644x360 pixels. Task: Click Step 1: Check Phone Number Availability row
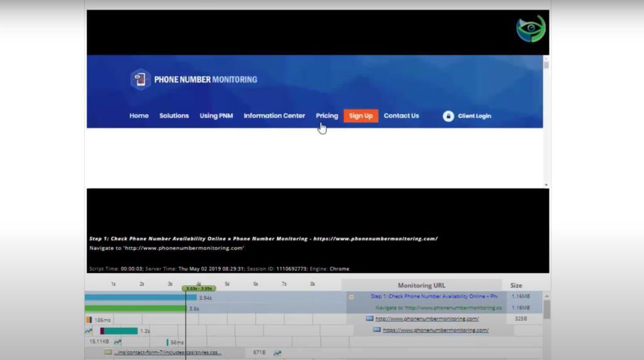pos(434,296)
